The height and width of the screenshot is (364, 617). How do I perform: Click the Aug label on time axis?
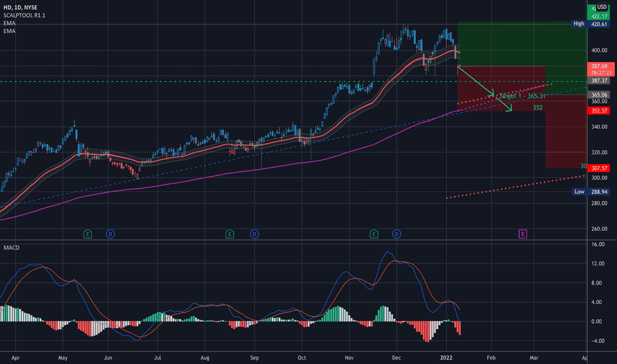click(205, 357)
